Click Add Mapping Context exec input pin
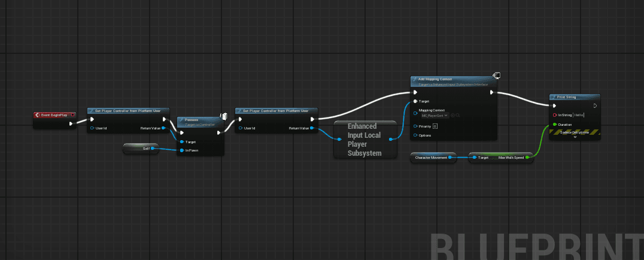This screenshot has height=260, width=644. (415, 93)
